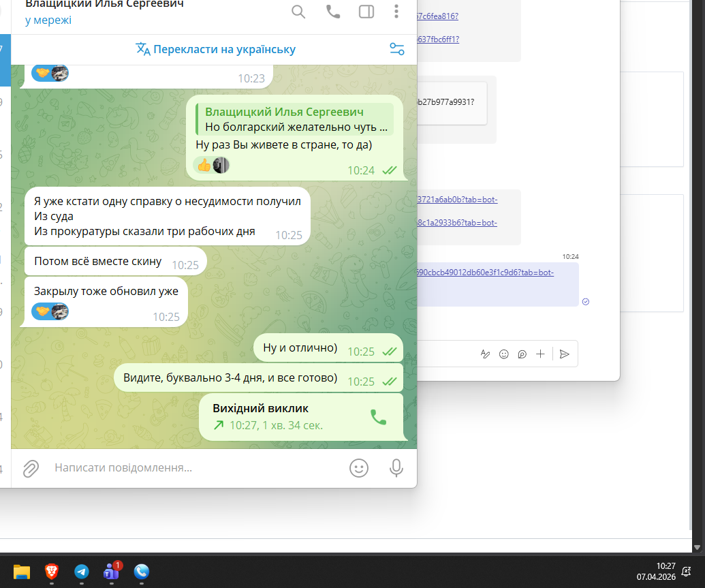Select message 'Потом всё вместе скину'

116,261
